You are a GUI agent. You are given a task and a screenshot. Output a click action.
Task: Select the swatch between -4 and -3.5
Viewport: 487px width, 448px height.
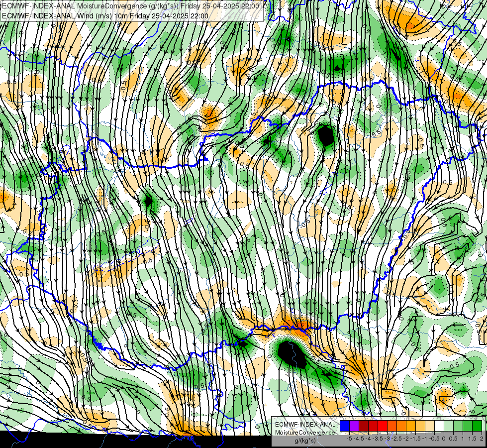coord(373,426)
